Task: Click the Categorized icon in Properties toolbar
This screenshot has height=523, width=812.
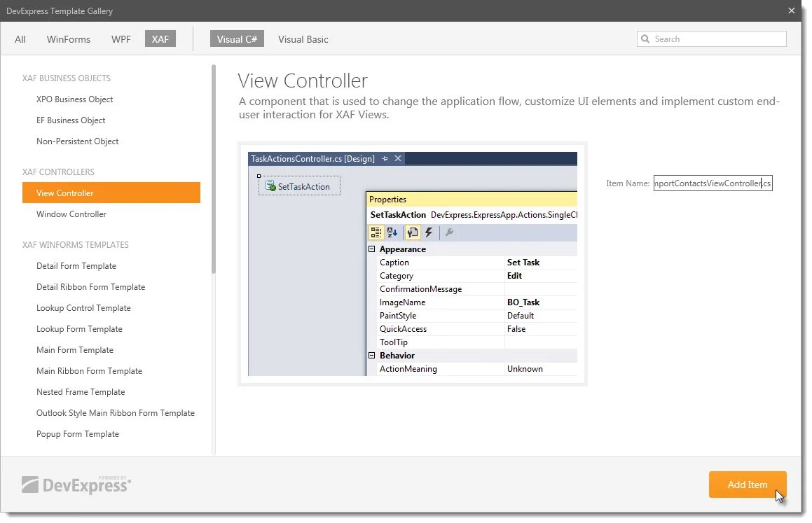Action: coord(376,232)
